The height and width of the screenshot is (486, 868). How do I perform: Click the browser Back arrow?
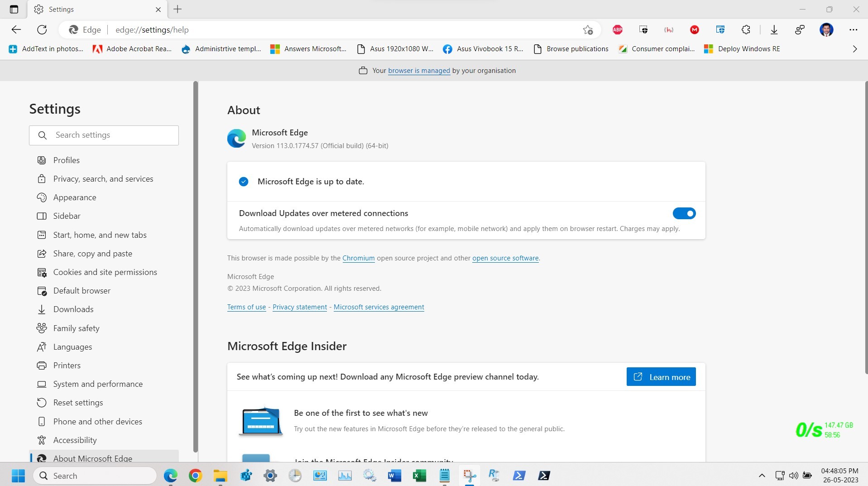click(16, 30)
